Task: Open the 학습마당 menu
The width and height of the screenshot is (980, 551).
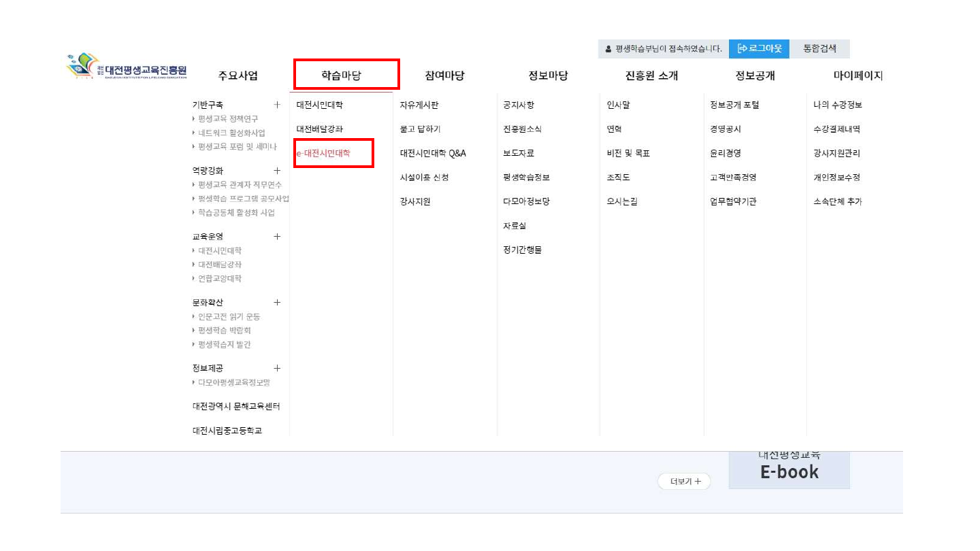Action: (x=346, y=75)
